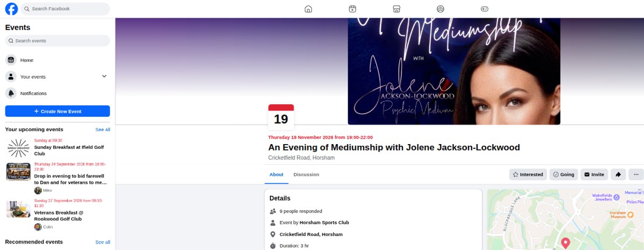Image resolution: width=644 pixels, height=250 pixels.
Task: Switch to the Discussion tab
Action: tap(306, 175)
